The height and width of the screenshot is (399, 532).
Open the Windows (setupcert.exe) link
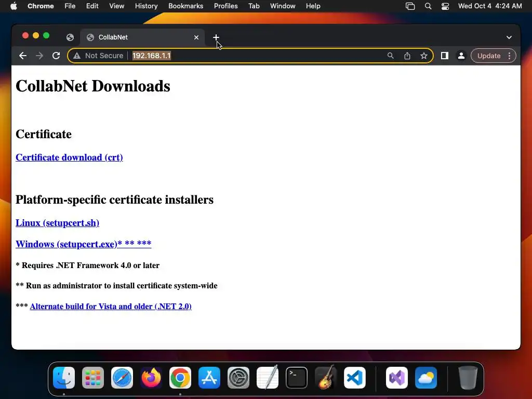84,244
